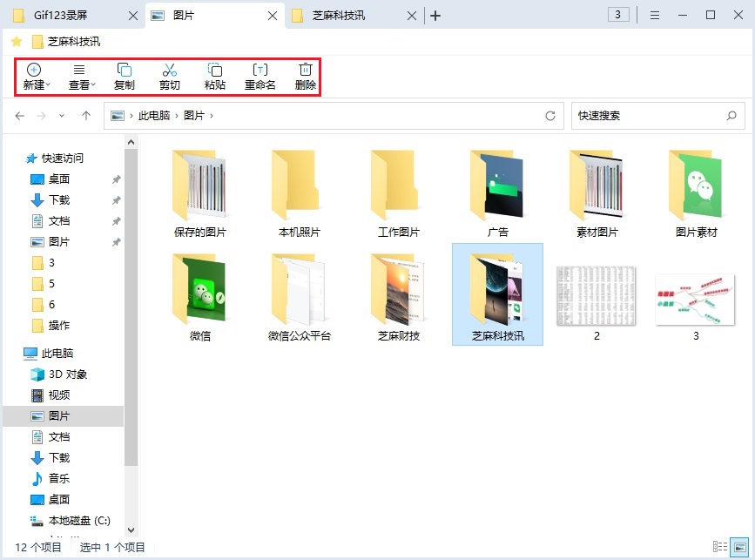Select the 保存的图片 folder

tap(199, 193)
